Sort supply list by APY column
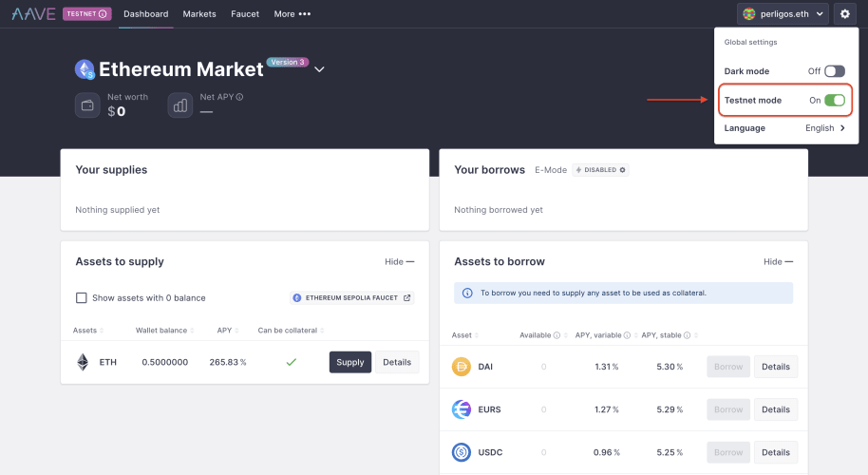 (228, 331)
